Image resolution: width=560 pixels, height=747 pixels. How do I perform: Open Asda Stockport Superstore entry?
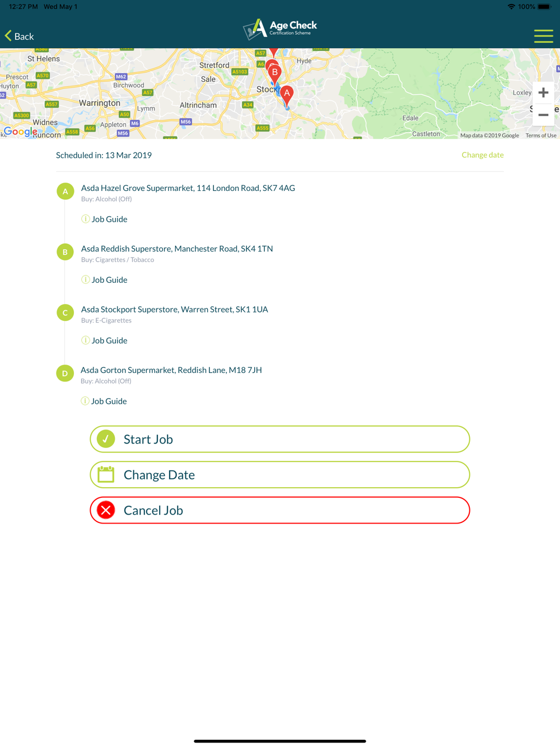[175, 309]
